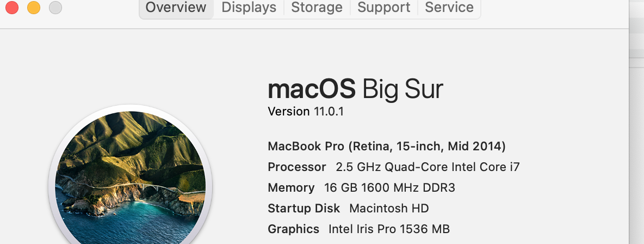Go to the Support tab
The height and width of the screenshot is (244, 644).
pyautogui.click(x=383, y=8)
